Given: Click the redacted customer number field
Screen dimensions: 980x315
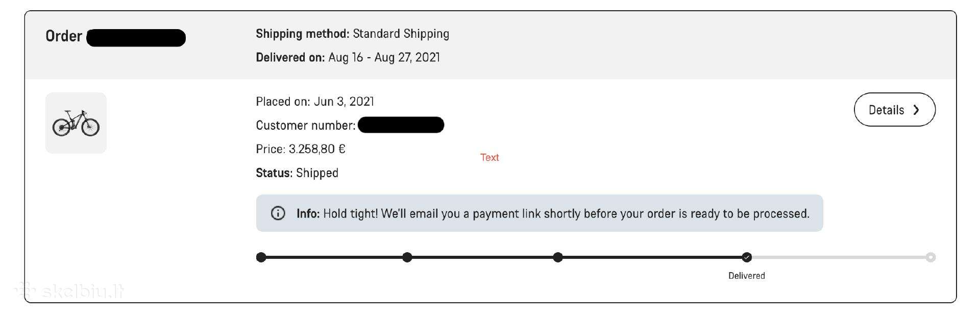Looking at the screenshot, I should (x=401, y=125).
